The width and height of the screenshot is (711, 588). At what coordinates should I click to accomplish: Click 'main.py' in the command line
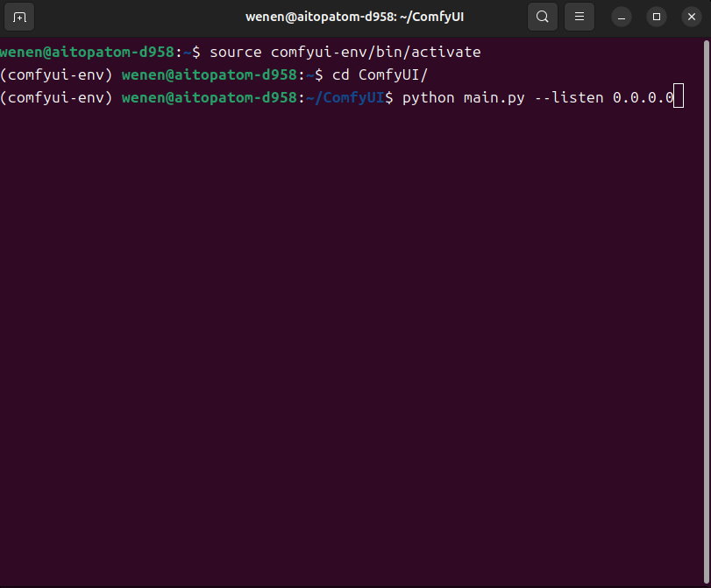pyautogui.click(x=494, y=97)
